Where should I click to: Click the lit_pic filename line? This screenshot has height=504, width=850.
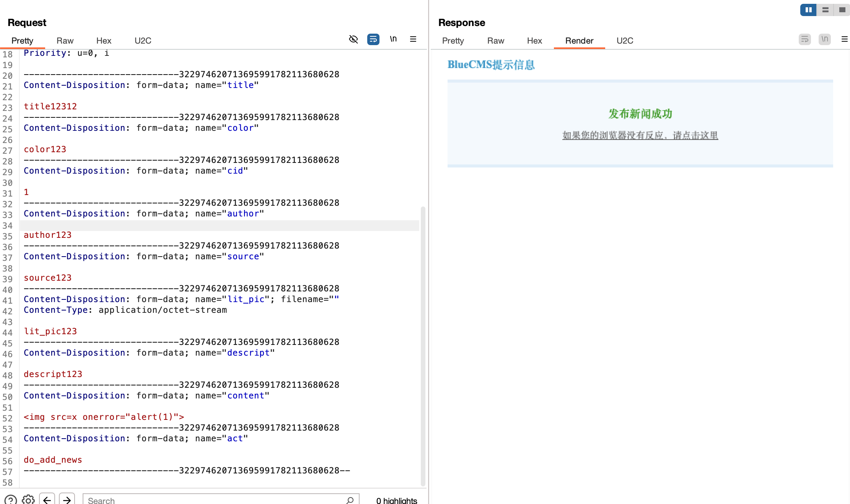pyautogui.click(x=181, y=299)
